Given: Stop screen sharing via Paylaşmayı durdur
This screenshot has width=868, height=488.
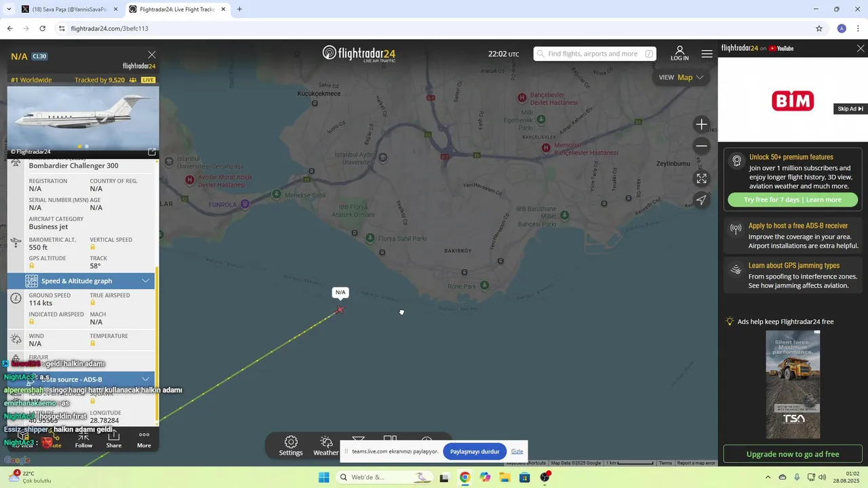Looking at the screenshot, I should coord(475,451).
